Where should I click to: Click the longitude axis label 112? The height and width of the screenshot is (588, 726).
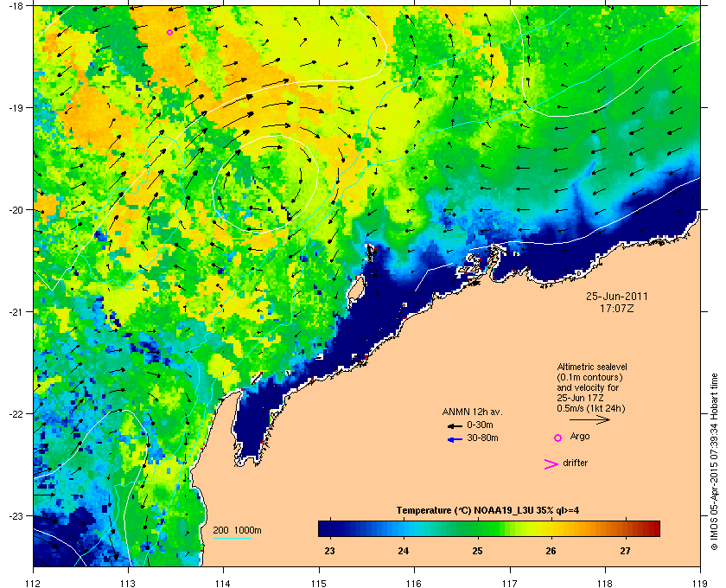(x=34, y=583)
